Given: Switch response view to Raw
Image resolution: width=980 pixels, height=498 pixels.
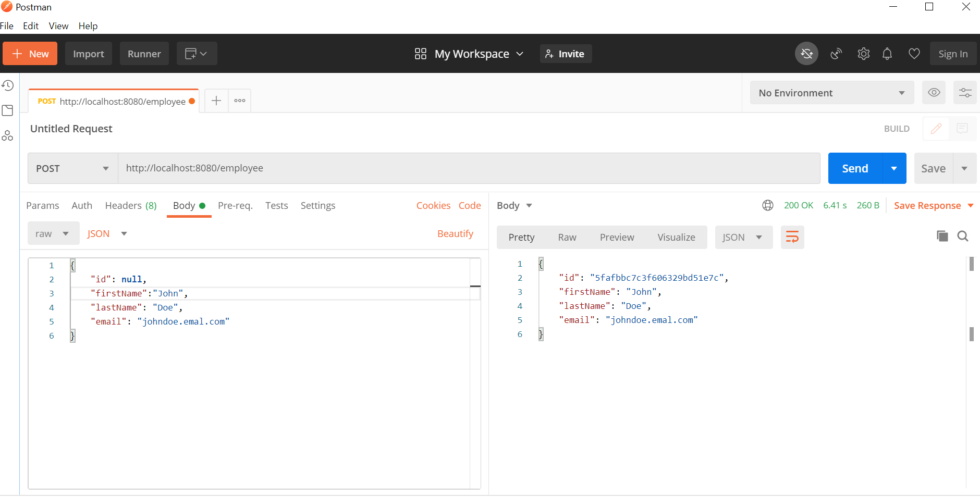Looking at the screenshot, I should click(x=567, y=238).
